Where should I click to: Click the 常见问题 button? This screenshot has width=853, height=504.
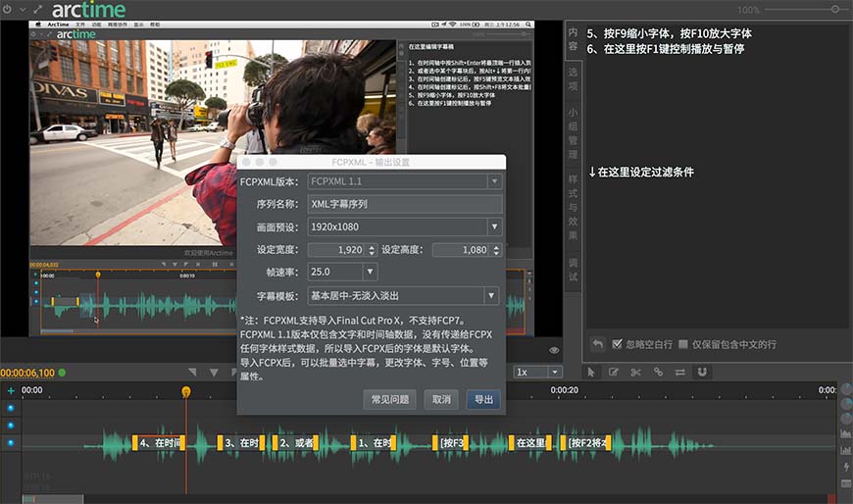point(390,399)
